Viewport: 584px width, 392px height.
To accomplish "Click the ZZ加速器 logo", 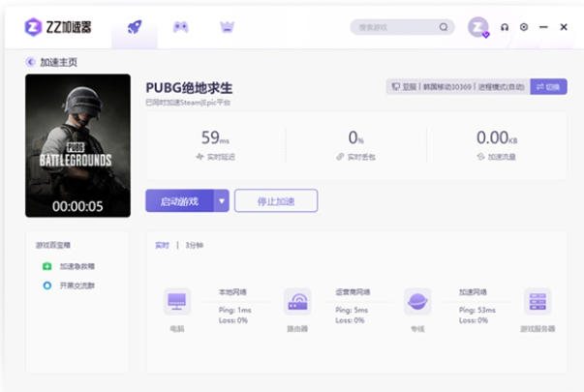I will click(x=58, y=27).
